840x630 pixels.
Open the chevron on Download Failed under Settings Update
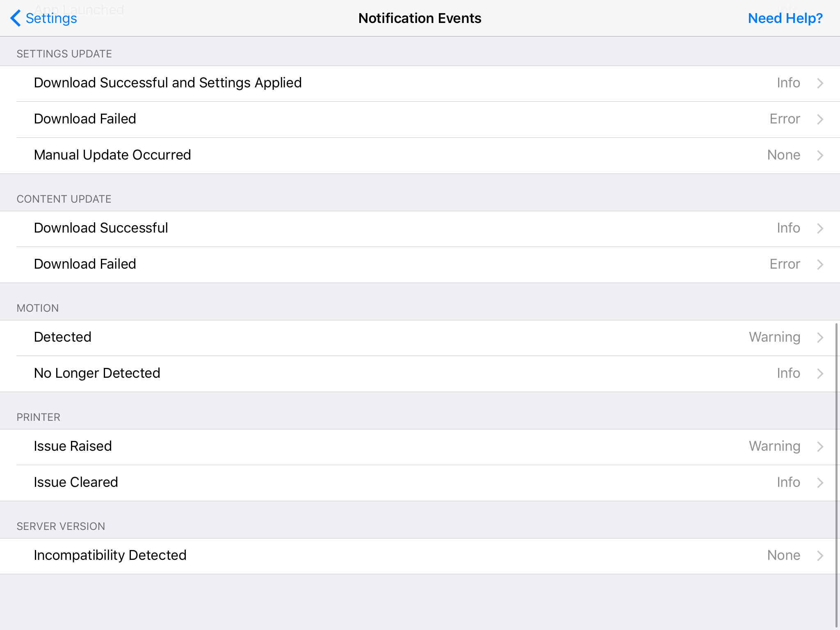pos(820,119)
